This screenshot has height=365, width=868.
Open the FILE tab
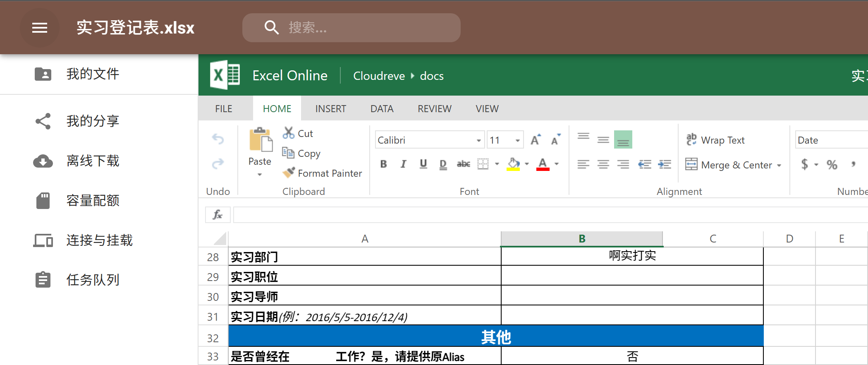coord(224,108)
